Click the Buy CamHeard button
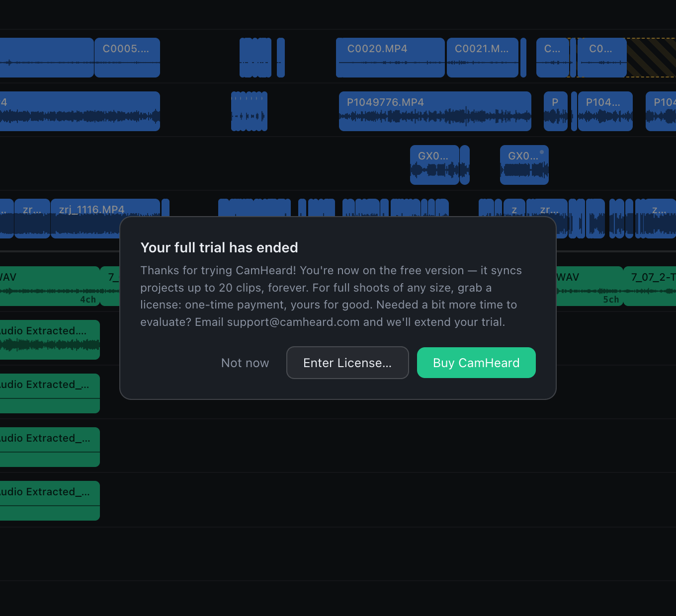 tap(476, 363)
